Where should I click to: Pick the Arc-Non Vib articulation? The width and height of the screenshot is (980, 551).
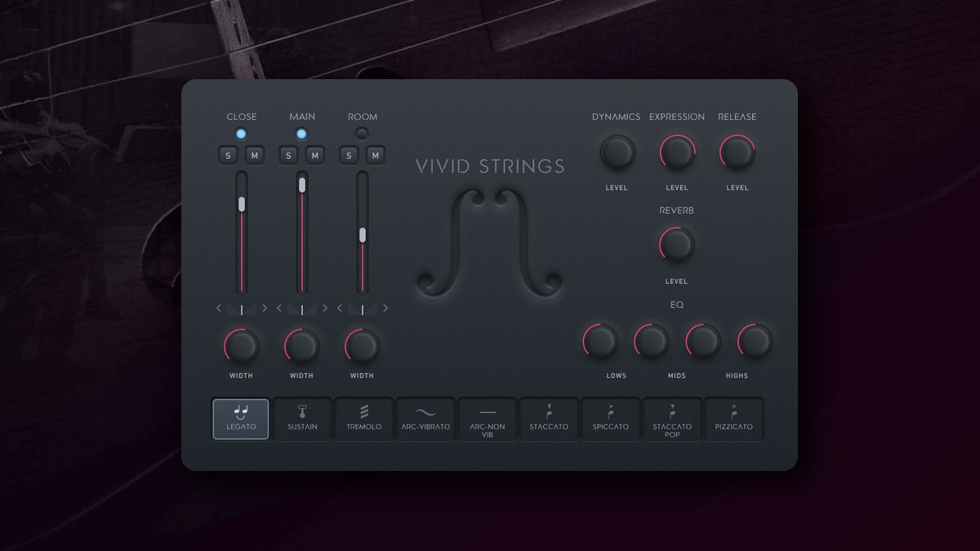[488, 419]
